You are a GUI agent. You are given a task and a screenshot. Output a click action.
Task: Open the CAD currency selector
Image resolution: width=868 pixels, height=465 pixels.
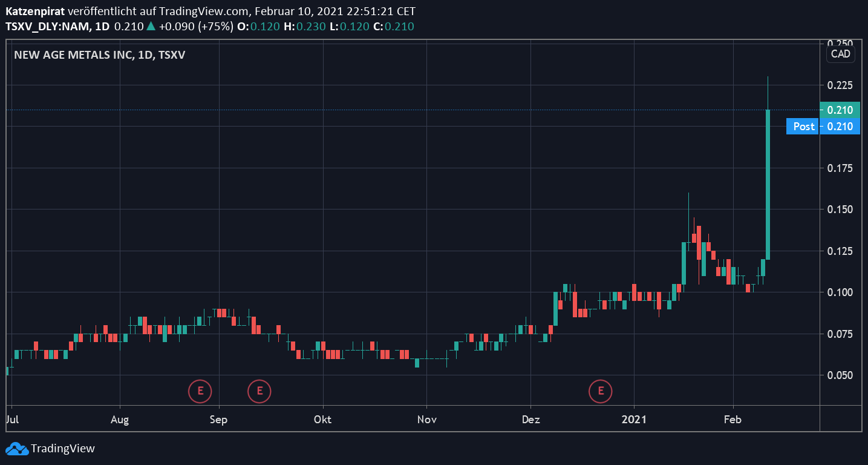tap(841, 54)
